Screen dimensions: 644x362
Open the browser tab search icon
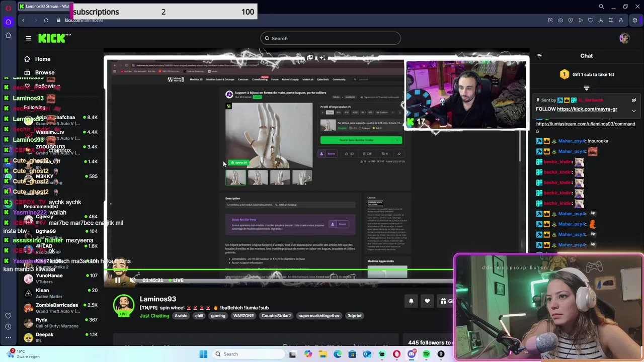click(601, 7)
